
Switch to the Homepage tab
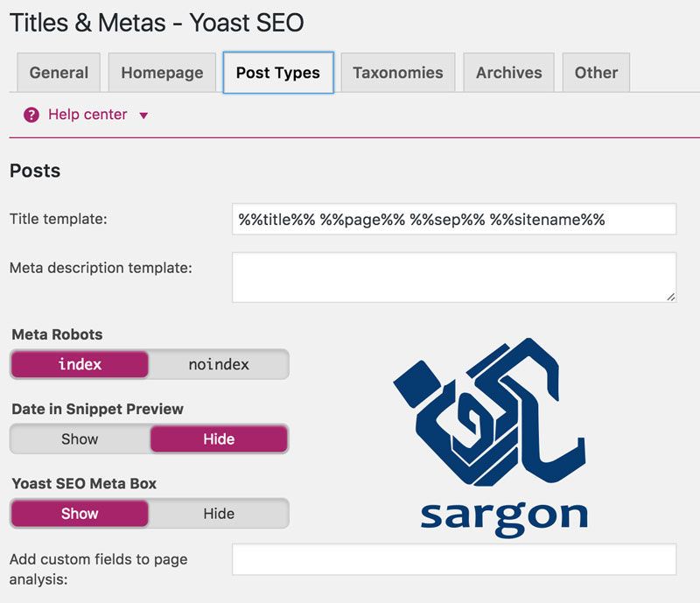(x=162, y=73)
